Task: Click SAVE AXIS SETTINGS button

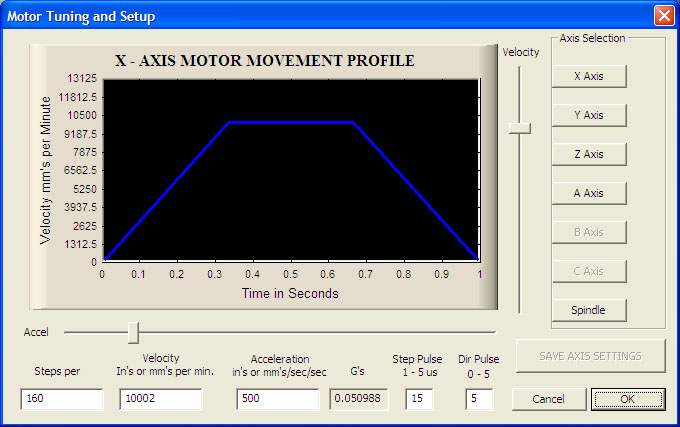Action: pos(590,356)
